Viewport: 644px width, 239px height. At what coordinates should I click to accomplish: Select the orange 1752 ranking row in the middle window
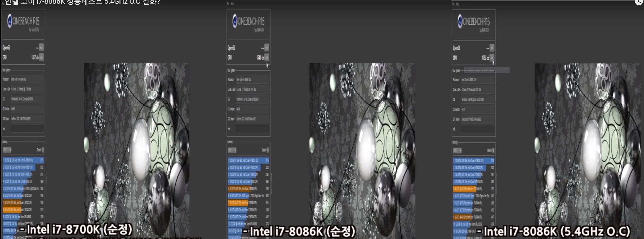(x=248, y=189)
